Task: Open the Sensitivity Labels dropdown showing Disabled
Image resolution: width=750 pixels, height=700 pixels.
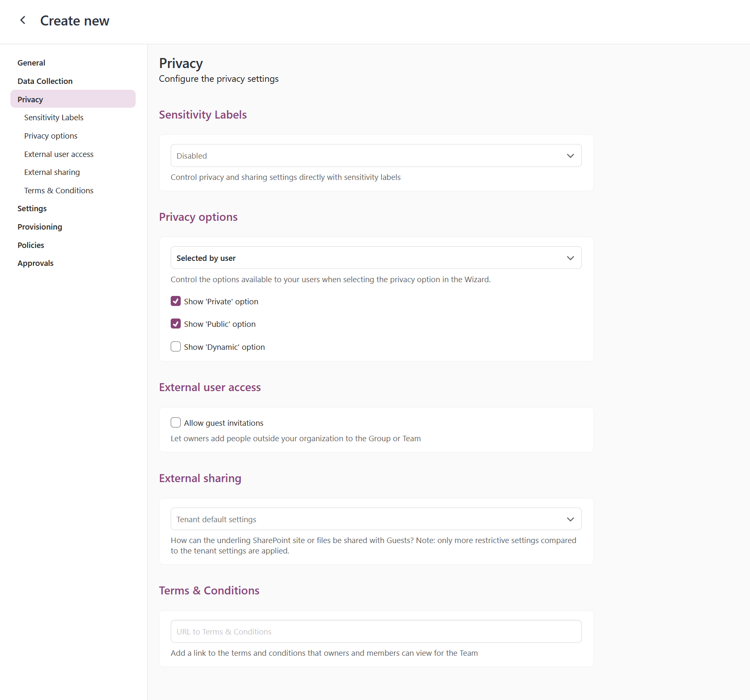Action: tap(375, 155)
